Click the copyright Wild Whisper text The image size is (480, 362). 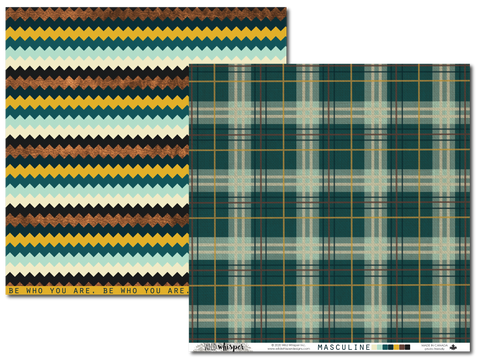pos(289,345)
